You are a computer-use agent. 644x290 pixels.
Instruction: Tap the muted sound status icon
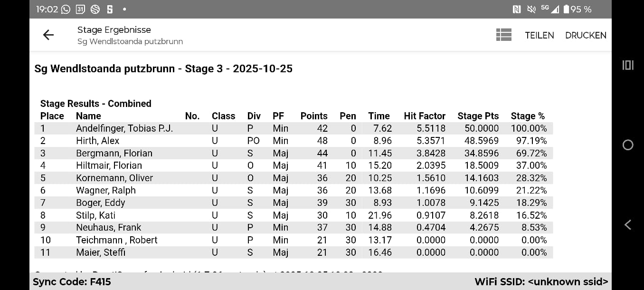[531, 9]
